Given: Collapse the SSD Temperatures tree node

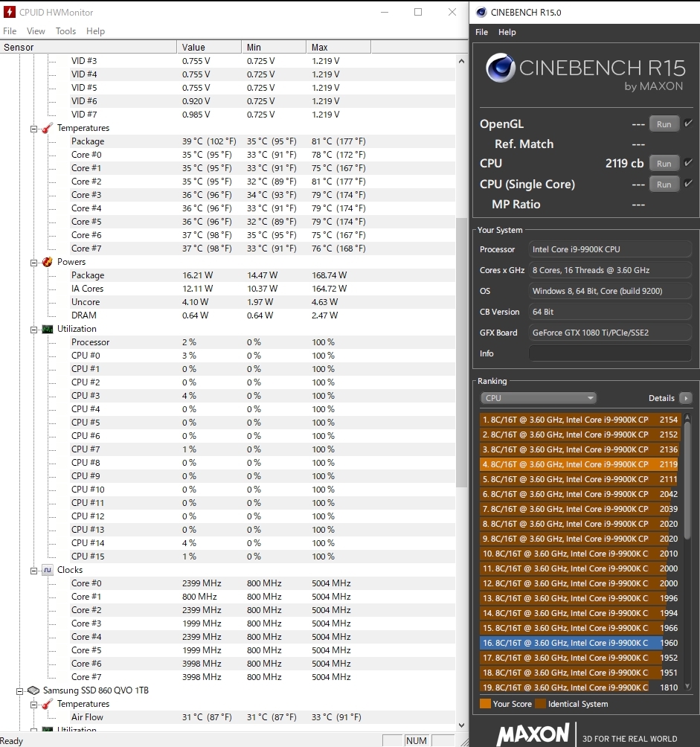Looking at the screenshot, I should [x=33, y=705].
